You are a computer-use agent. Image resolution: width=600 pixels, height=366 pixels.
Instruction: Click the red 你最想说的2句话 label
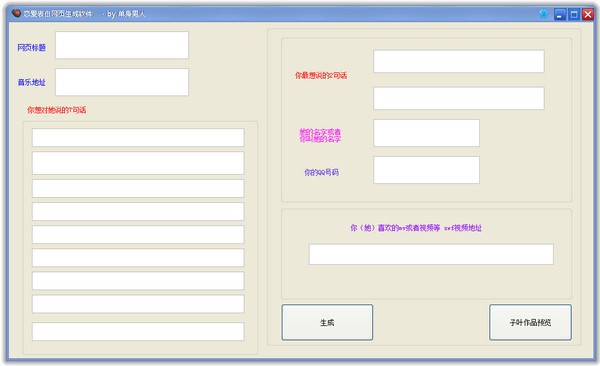click(x=321, y=75)
